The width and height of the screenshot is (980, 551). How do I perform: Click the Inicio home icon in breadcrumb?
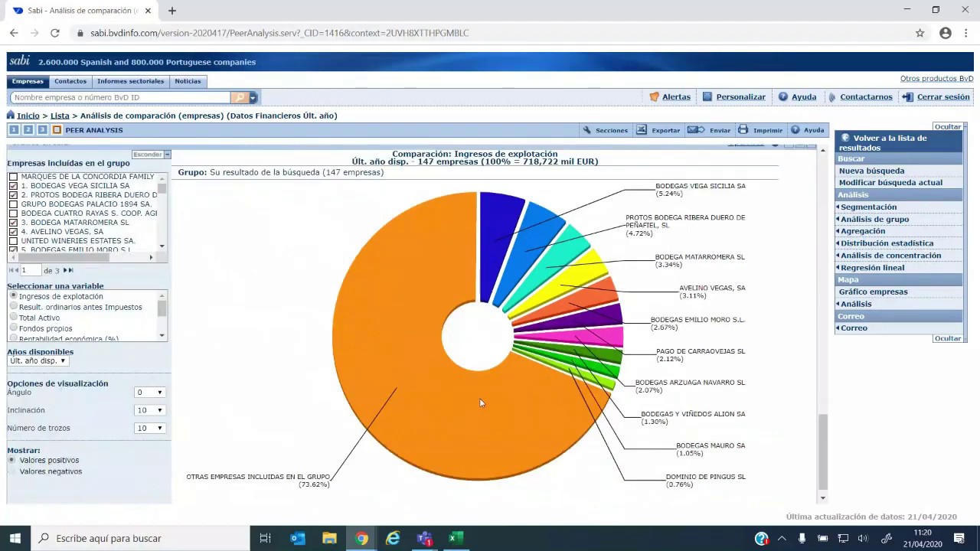tap(11, 116)
